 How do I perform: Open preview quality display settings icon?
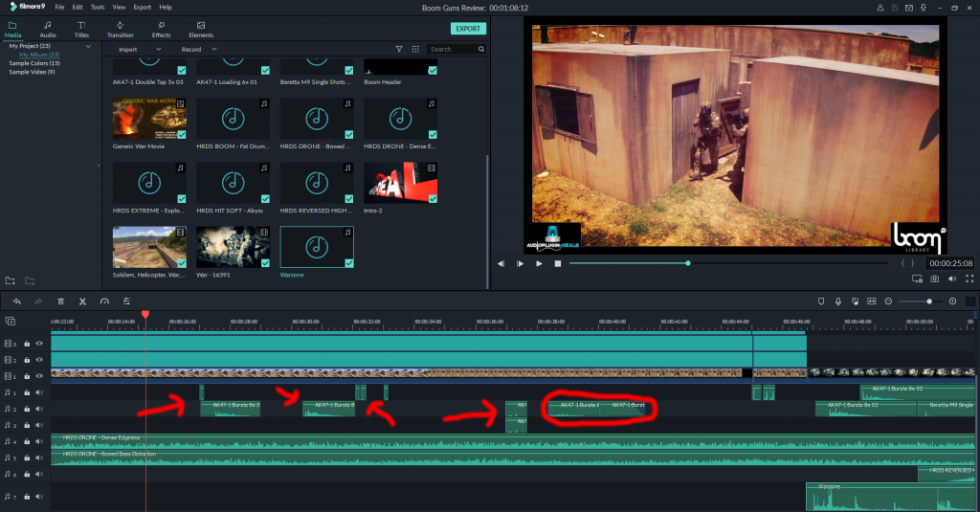point(917,278)
